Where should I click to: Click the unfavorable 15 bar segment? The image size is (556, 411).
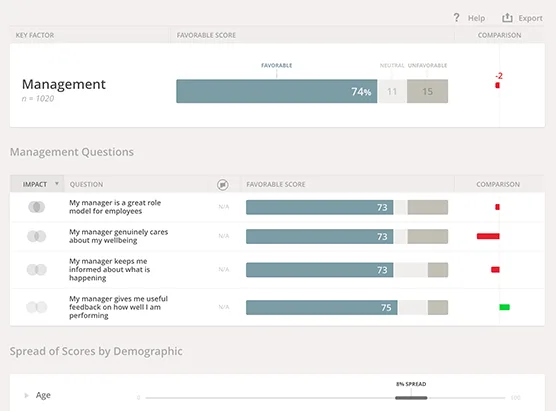click(427, 91)
